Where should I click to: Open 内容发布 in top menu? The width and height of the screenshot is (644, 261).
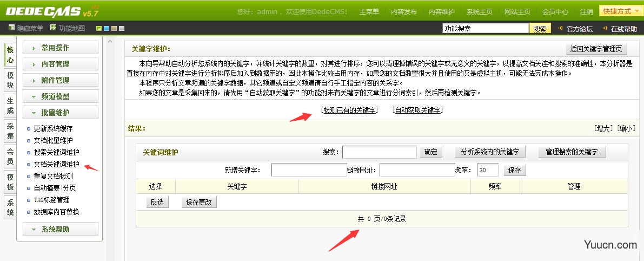pyautogui.click(x=403, y=11)
